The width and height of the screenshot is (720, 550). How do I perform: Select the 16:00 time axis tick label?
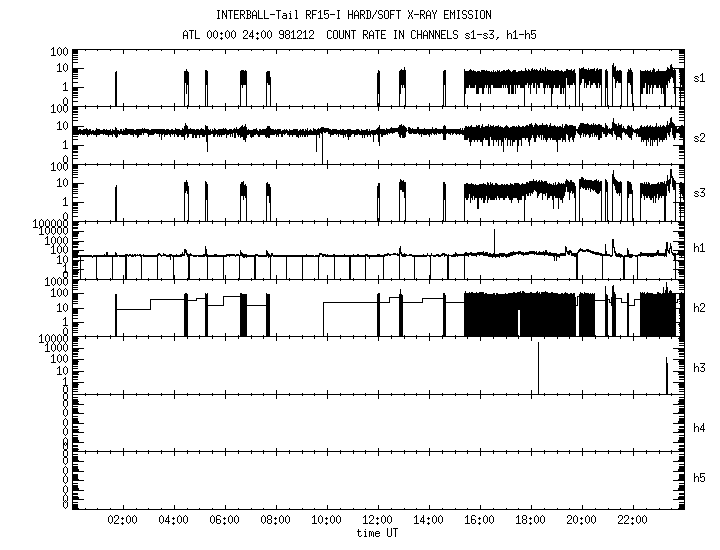[x=480, y=522]
